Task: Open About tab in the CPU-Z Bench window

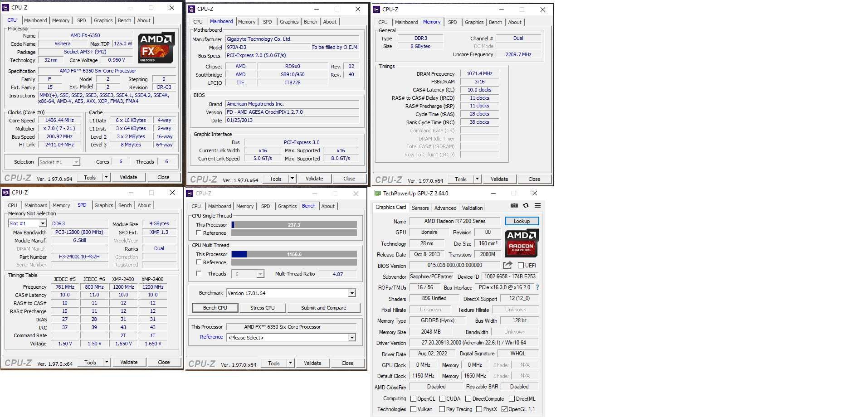Action: pyautogui.click(x=328, y=206)
